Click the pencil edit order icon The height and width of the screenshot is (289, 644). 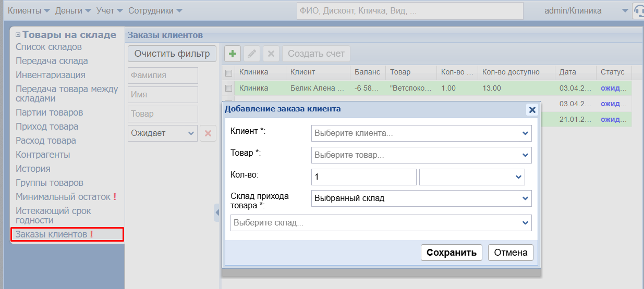pyautogui.click(x=251, y=54)
